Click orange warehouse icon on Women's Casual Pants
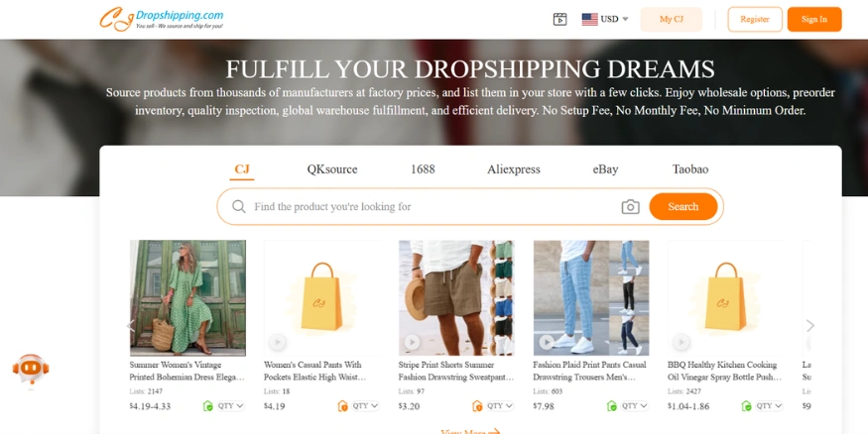Image resolution: width=868 pixels, height=434 pixels. pos(342,406)
